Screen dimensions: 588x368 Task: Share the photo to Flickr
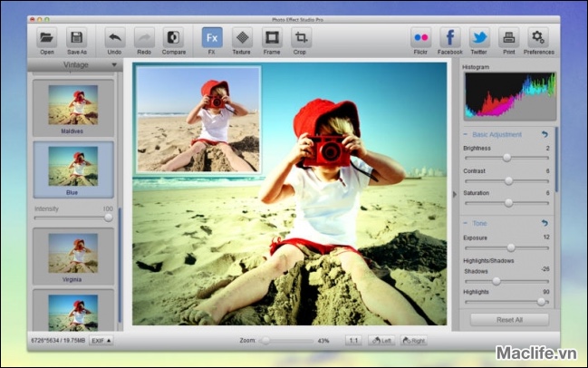click(421, 38)
